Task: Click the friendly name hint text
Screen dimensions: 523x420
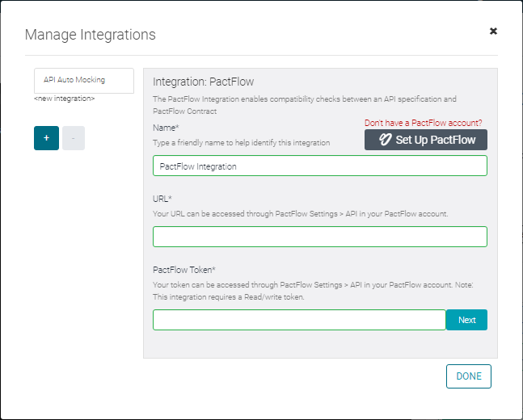Action: pos(241,142)
